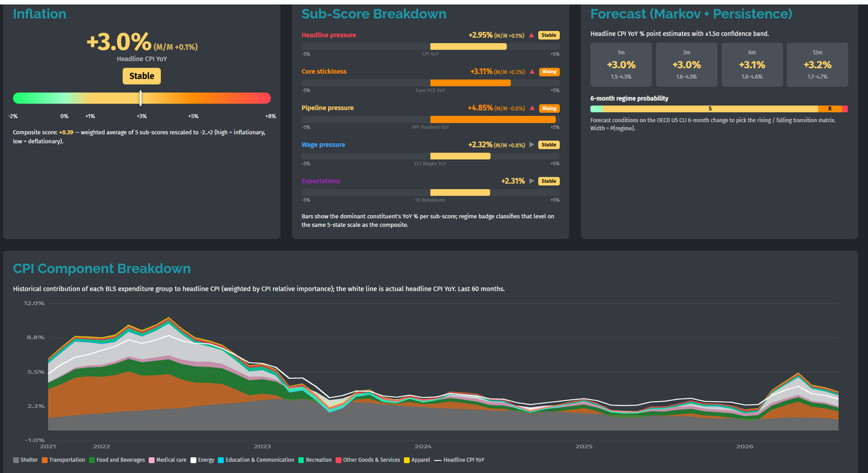868x473 pixels.
Task: Click the Core PCE YoY caption
Action: 430,90
